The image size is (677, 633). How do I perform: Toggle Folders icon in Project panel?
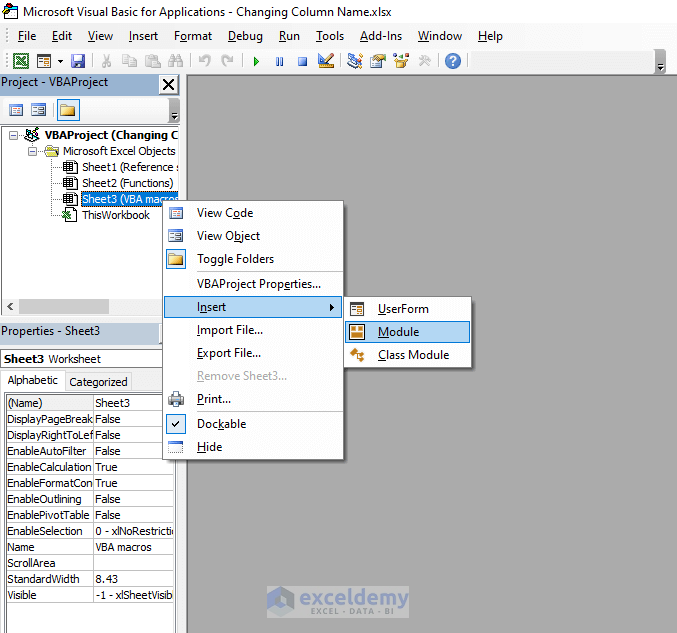coord(68,110)
